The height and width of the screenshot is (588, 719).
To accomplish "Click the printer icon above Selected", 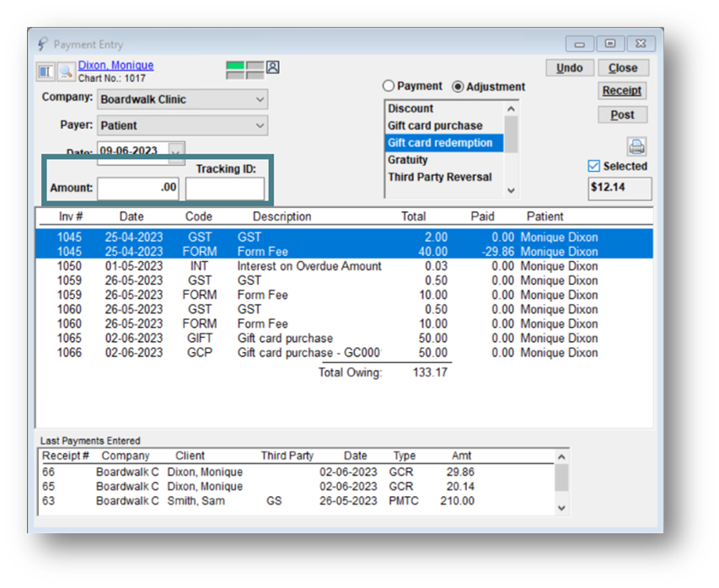I will [x=636, y=147].
